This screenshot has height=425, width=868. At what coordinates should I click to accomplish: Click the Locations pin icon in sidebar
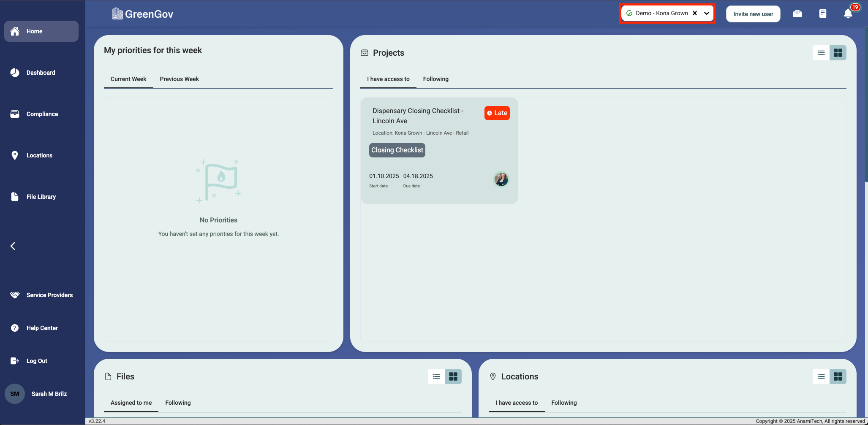coord(15,155)
